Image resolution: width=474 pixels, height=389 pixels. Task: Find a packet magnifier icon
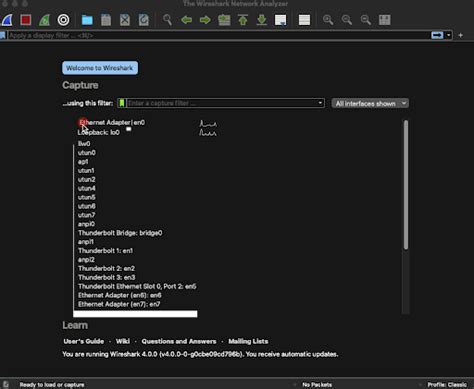(167, 20)
